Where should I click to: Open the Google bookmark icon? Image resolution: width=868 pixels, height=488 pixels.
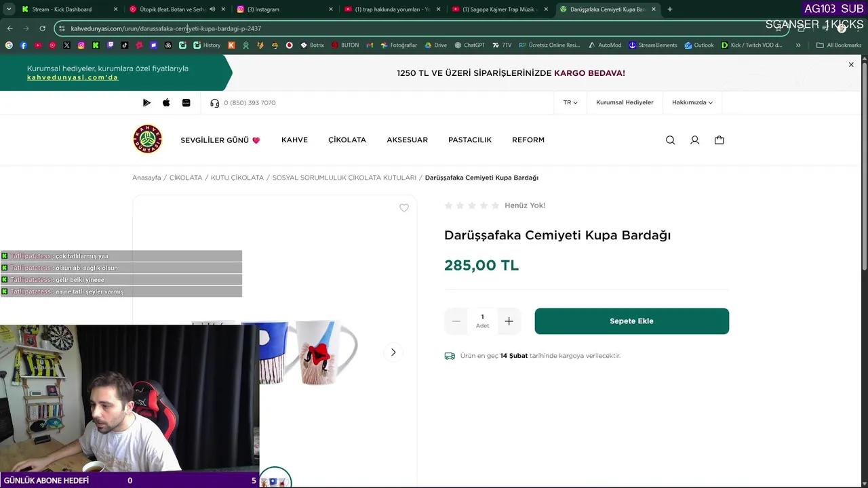(9, 45)
